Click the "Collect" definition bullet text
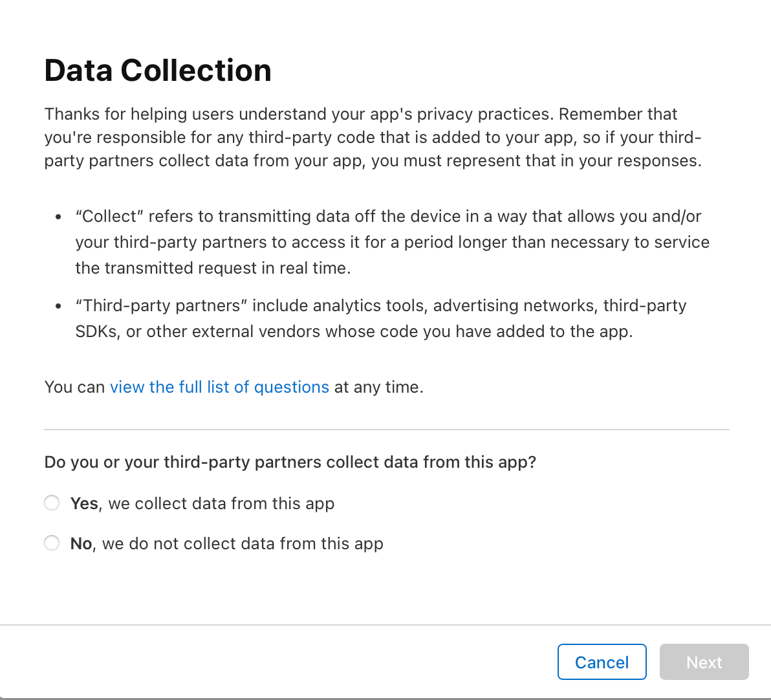Screen dimensions: 771x700 coord(392,242)
